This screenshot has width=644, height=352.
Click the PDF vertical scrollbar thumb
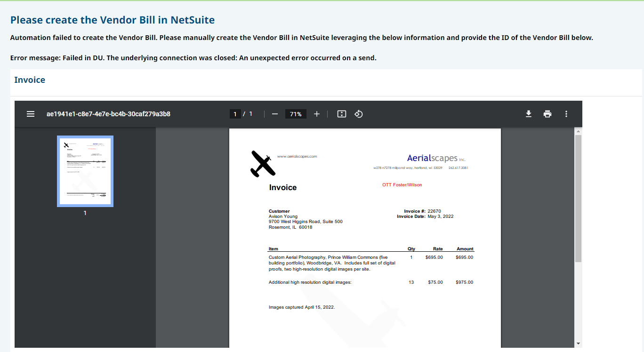pyautogui.click(x=579, y=198)
